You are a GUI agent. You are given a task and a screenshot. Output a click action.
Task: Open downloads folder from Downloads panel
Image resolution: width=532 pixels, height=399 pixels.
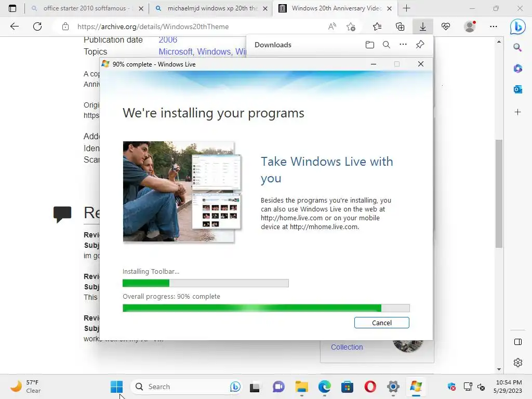(370, 45)
